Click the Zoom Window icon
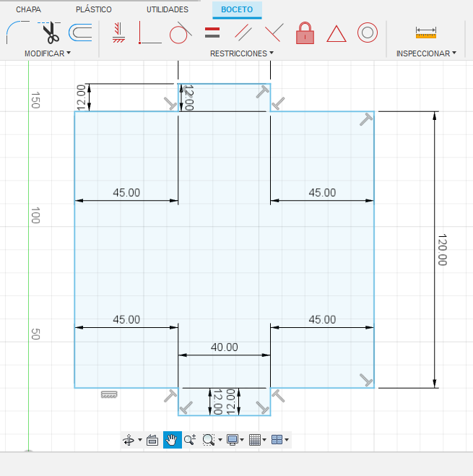 pos(209,440)
